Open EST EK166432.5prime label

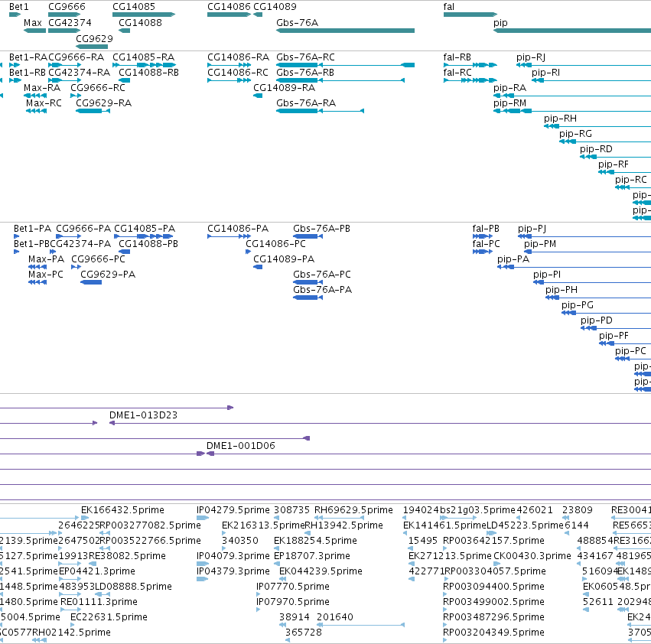pyautogui.click(x=123, y=510)
